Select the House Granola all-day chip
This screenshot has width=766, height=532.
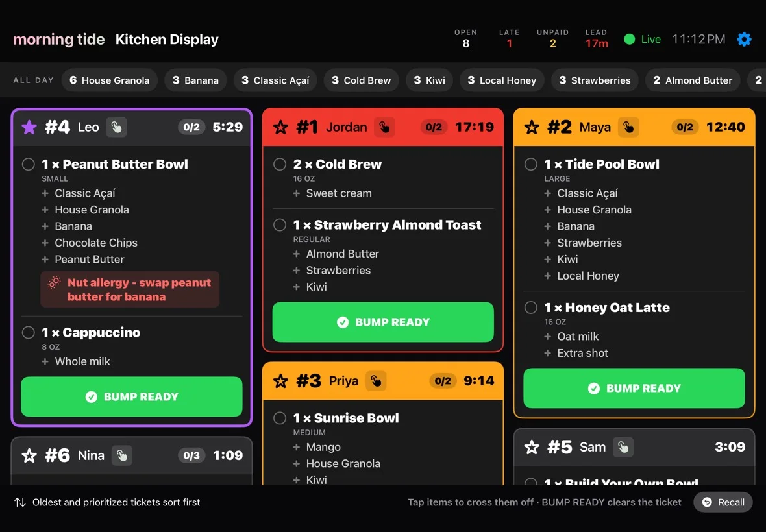110,80
